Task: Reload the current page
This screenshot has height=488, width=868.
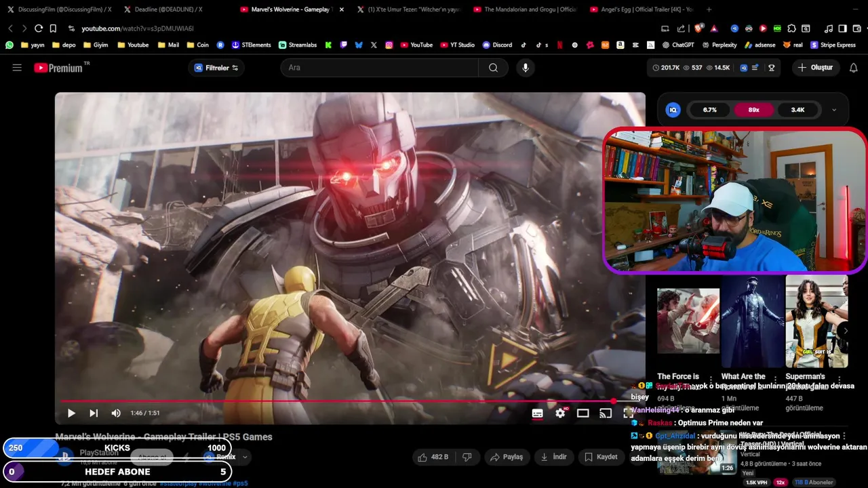Action: pos(39,28)
